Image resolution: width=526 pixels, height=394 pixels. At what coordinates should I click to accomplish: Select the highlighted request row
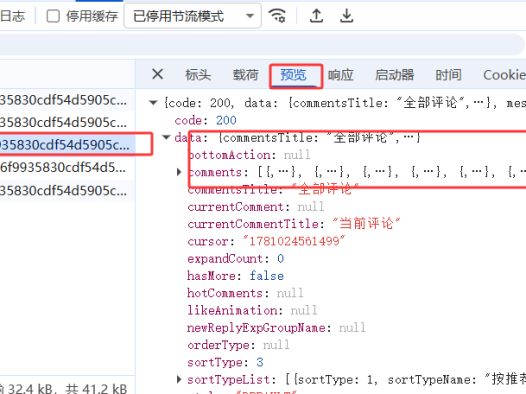(67, 145)
